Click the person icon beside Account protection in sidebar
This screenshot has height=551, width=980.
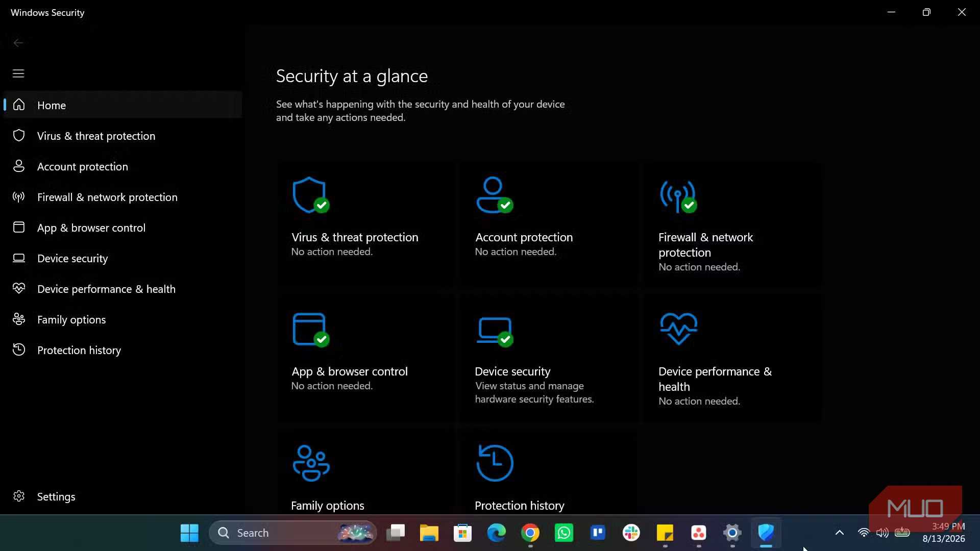(x=19, y=166)
